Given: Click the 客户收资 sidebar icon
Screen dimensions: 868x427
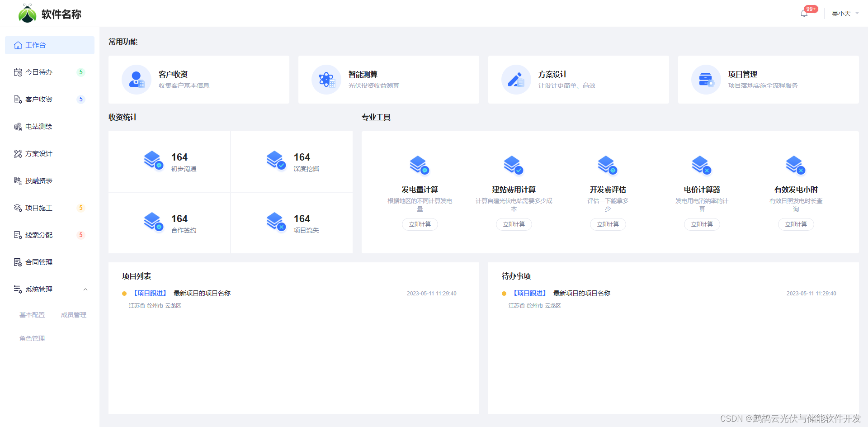Looking at the screenshot, I should tap(18, 100).
